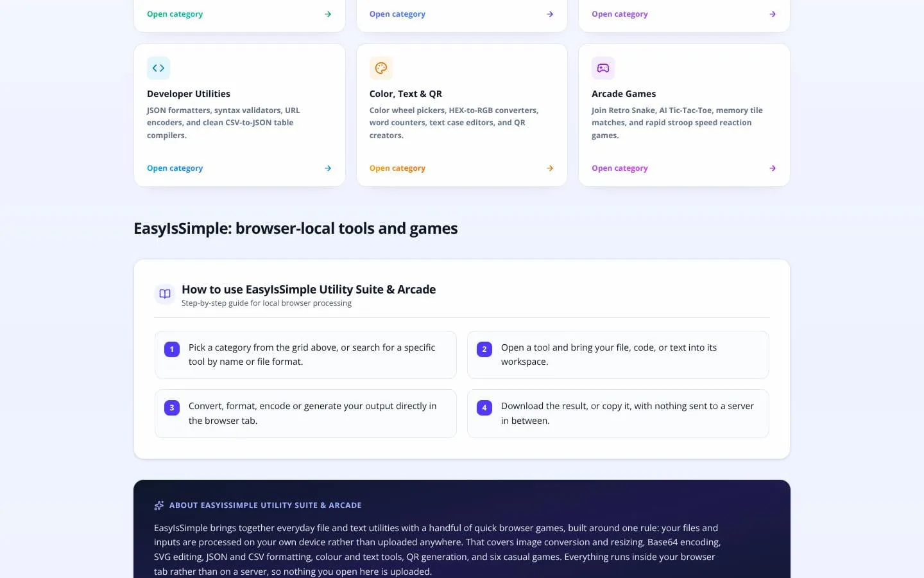Click the description starting "Color wheel pickers, HEX-to-RGB converters"
The height and width of the screenshot is (578, 924).
pos(454,123)
